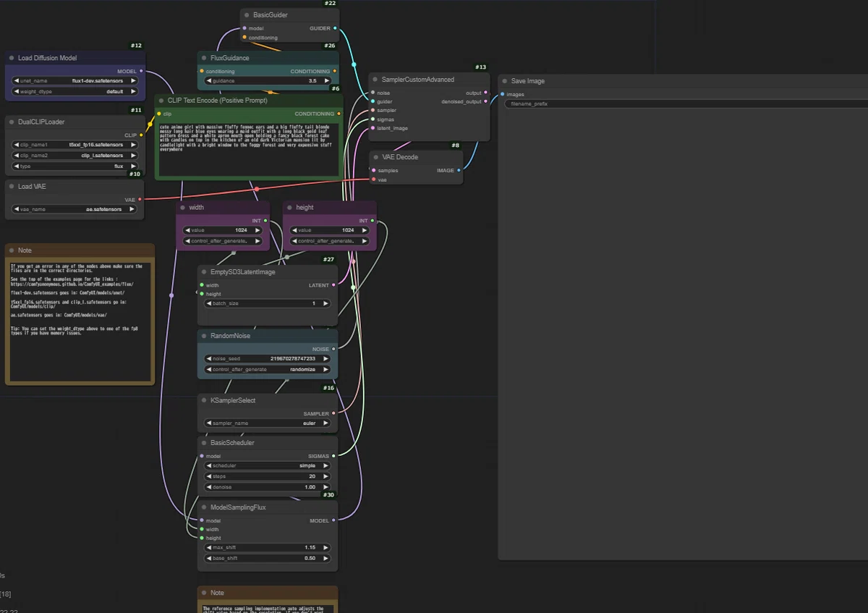Increase the height node's value with right arrow
Screen dimensions: 868x613
tap(365, 230)
